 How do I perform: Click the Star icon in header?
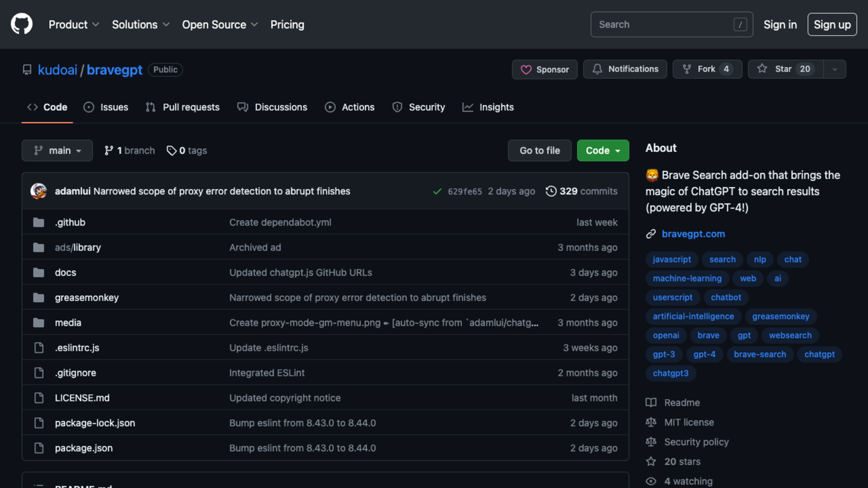(762, 69)
